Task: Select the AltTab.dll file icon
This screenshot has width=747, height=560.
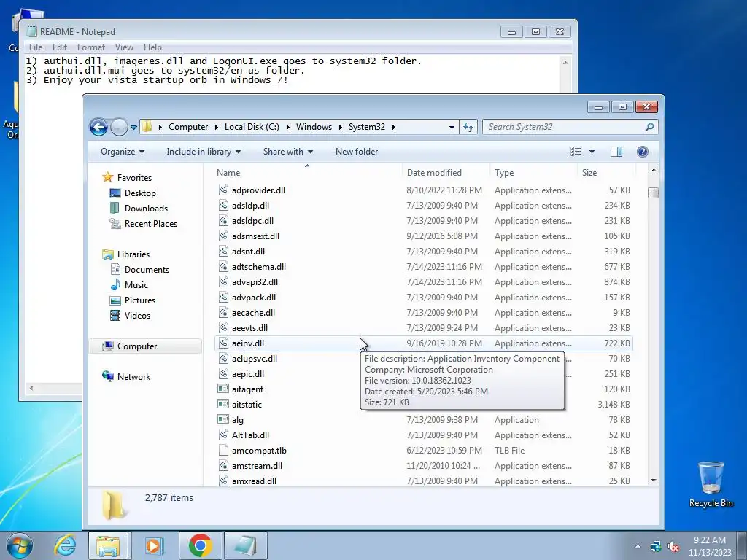Action: pos(223,435)
